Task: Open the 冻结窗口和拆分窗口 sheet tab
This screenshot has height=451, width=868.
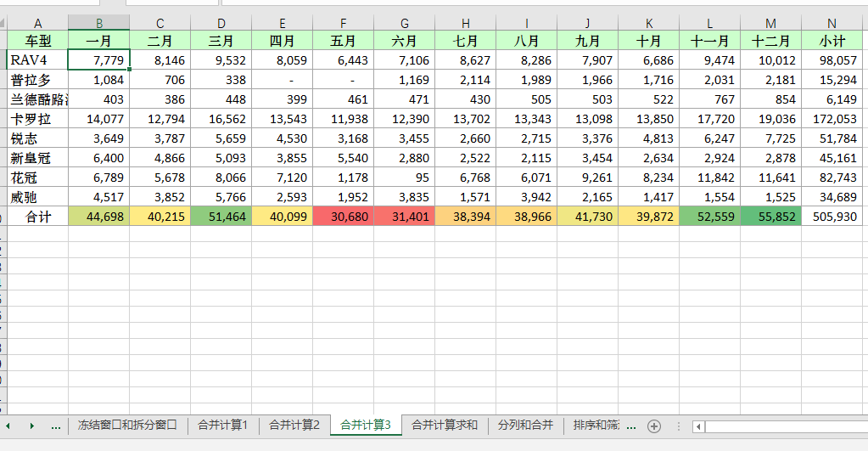Action: 127,425
